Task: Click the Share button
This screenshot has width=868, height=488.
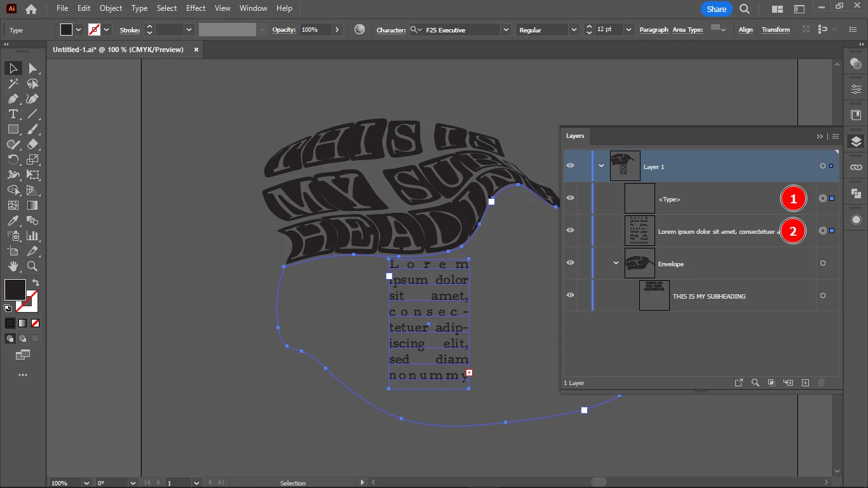Action: [716, 9]
